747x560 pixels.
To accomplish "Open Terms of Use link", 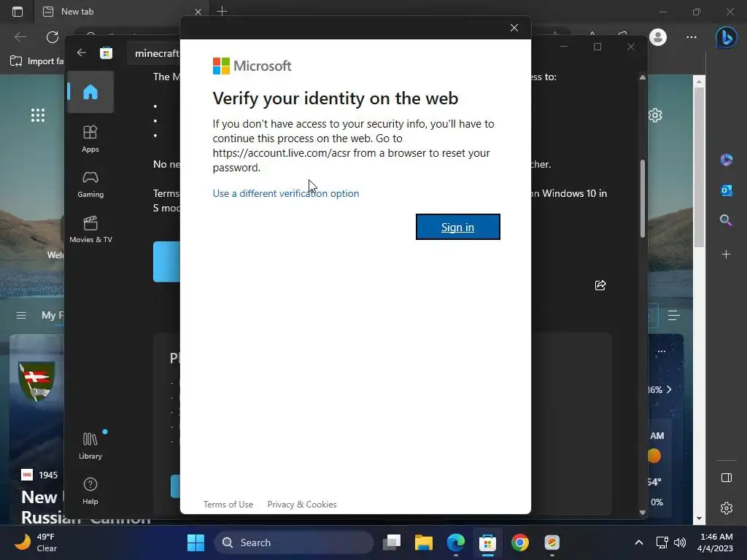I will click(x=228, y=505).
